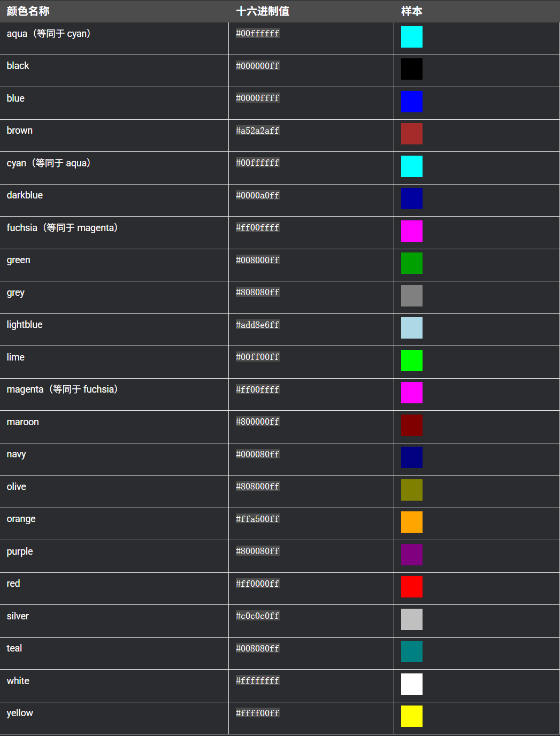Click the color name "silver"
Image resolution: width=560 pixels, height=736 pixels.
[18, 616]
